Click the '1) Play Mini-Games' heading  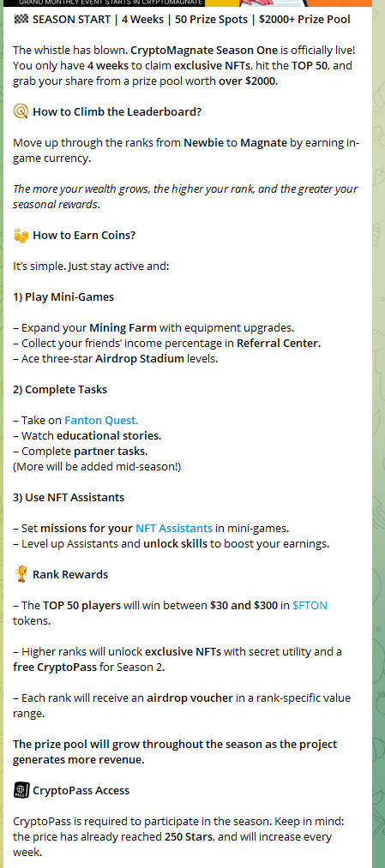[63, 297]
